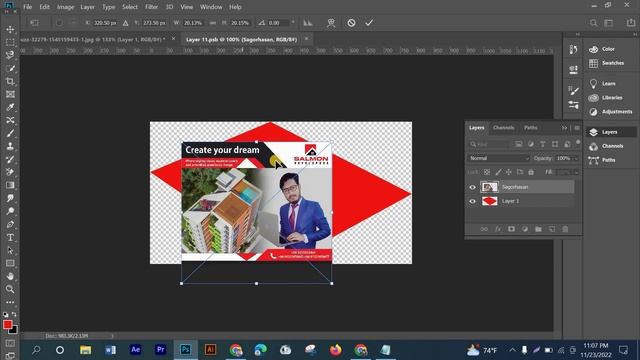Image resolution: width=640 pixels, height=360 pixels.
Task: Commit the transform with the checkmark
Action: [369, 23]
